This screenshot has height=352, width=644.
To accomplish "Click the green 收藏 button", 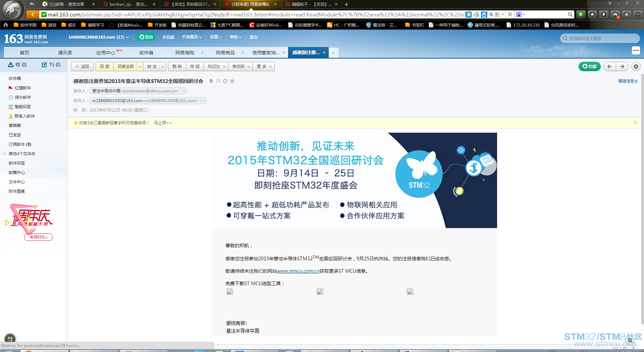I will pos(590,67).
